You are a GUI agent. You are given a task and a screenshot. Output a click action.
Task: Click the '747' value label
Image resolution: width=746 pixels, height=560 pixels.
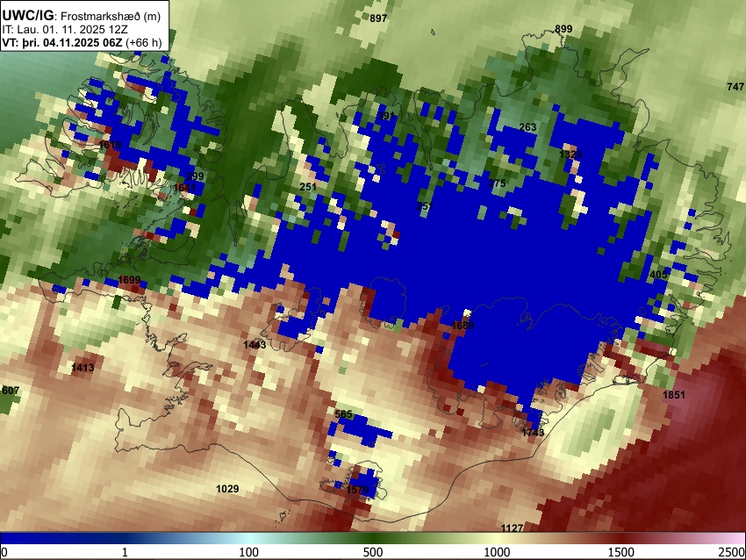[735, 87]
